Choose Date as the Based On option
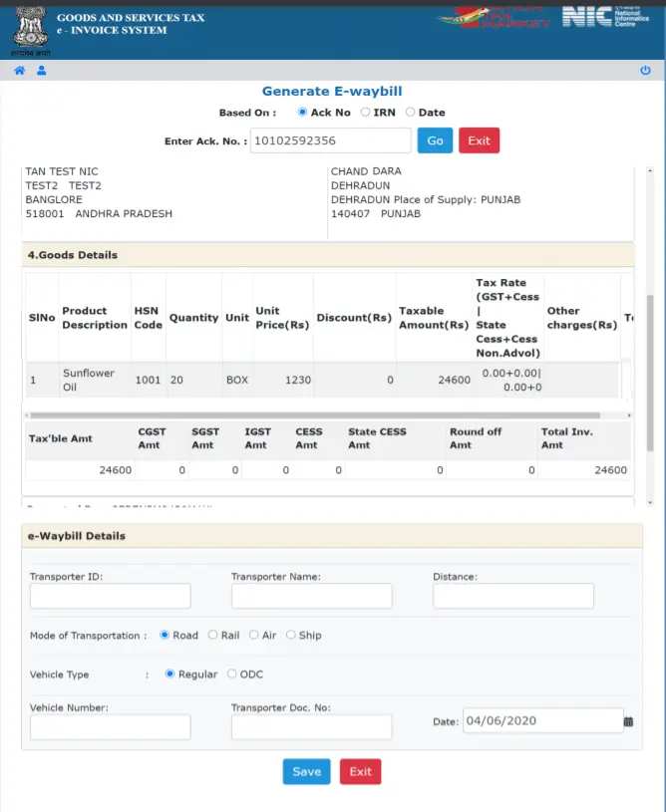666x812 pixels. (410, 113)
